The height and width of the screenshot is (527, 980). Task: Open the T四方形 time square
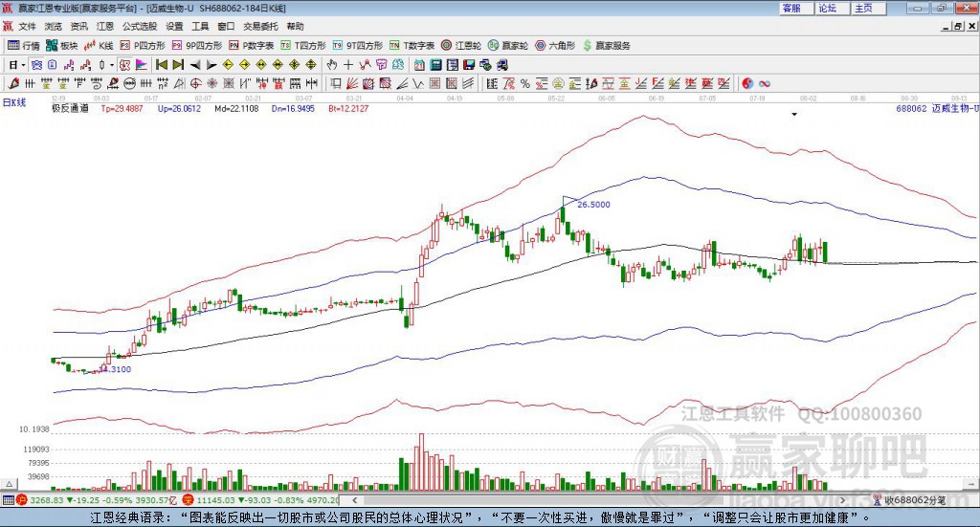[303, 46]
